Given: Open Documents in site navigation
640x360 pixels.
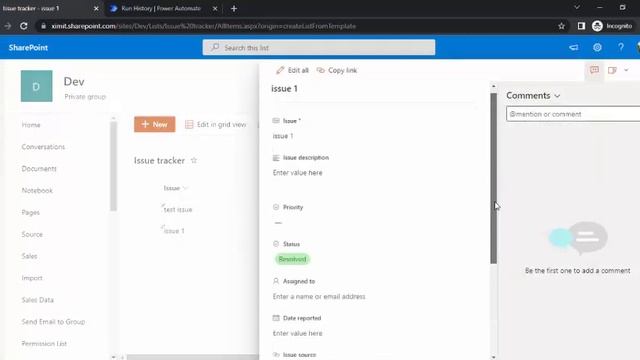Looking at the screenshot, I should [x=39, y=169].
